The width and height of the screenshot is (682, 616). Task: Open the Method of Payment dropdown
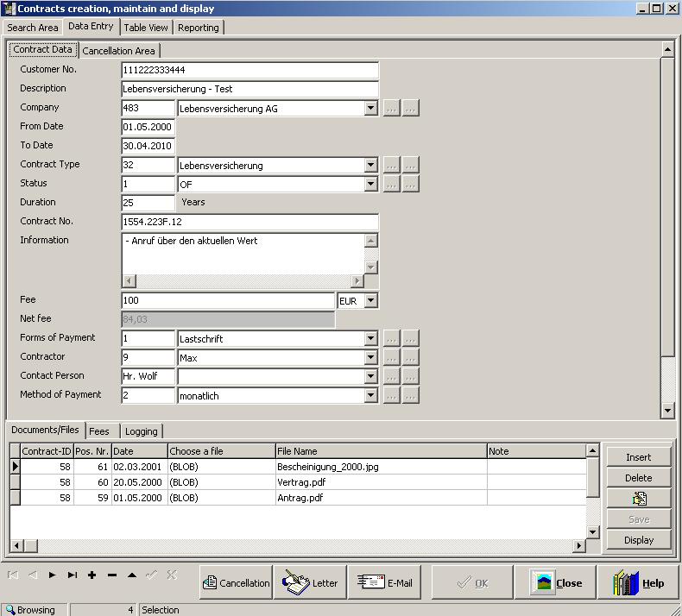click(x=371, y=396)
